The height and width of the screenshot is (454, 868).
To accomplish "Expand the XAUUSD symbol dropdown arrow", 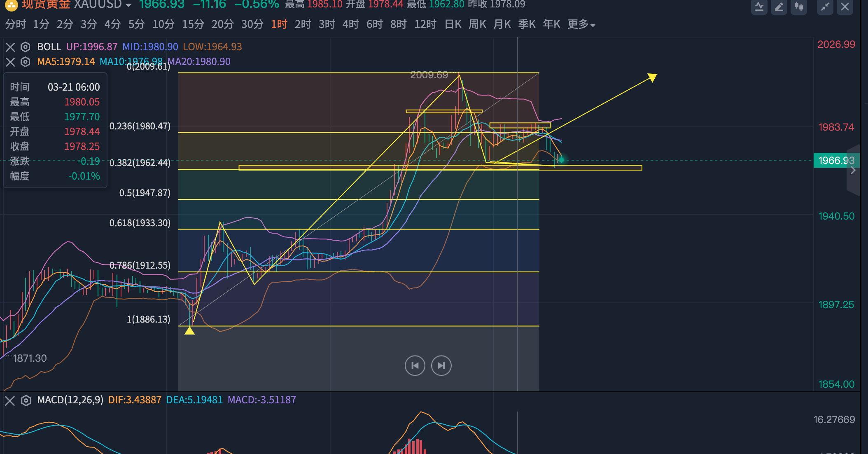I will 128,5.
